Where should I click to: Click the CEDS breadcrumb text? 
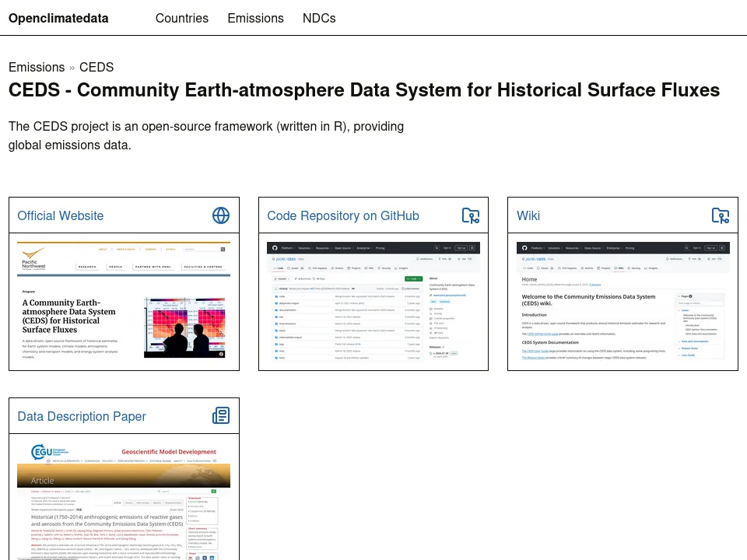pos(96,67)
